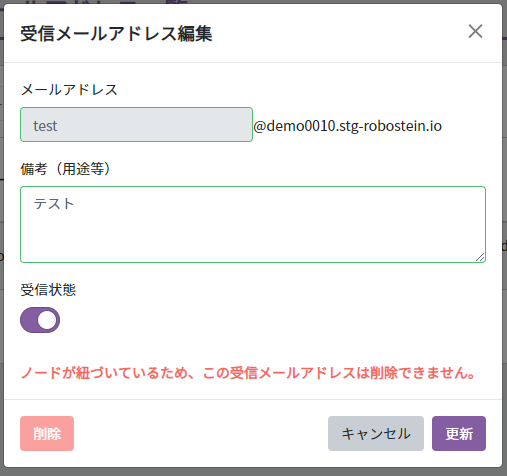Image resolution: width=507 pixels, height=476 pixels.
Task: Toggle the 受信状態 switch off
Action: click(x=40, y=320)
